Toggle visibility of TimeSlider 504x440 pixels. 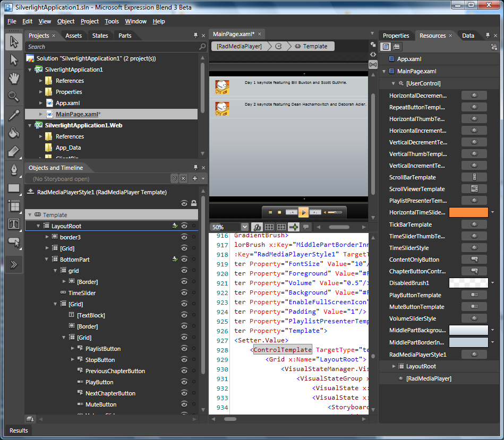click(x=184, y=292)
